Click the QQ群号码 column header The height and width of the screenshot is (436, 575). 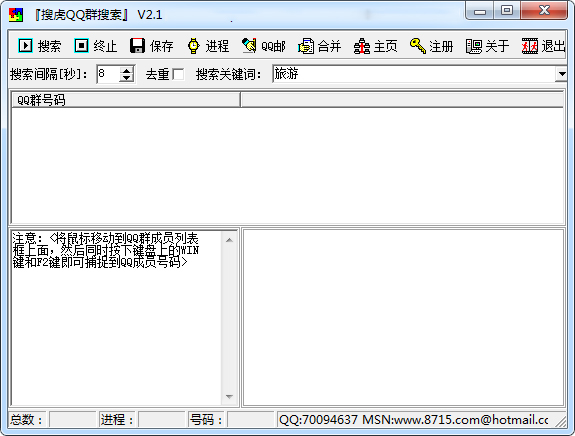pyautogui.click(x=126, y=100)
